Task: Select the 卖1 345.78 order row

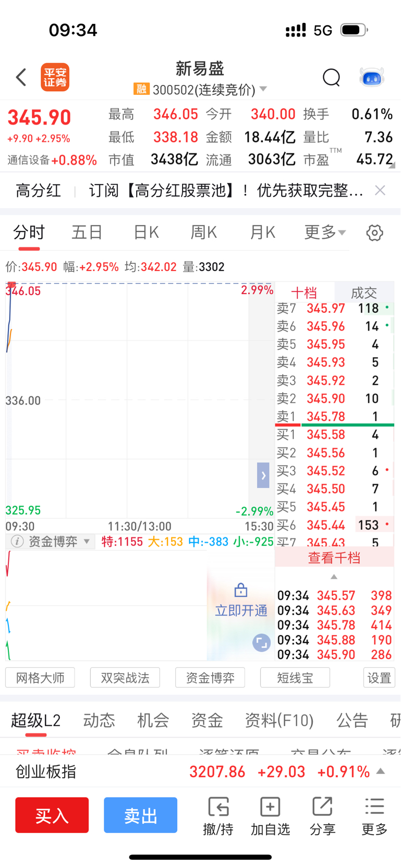Action: pos(335,417)
